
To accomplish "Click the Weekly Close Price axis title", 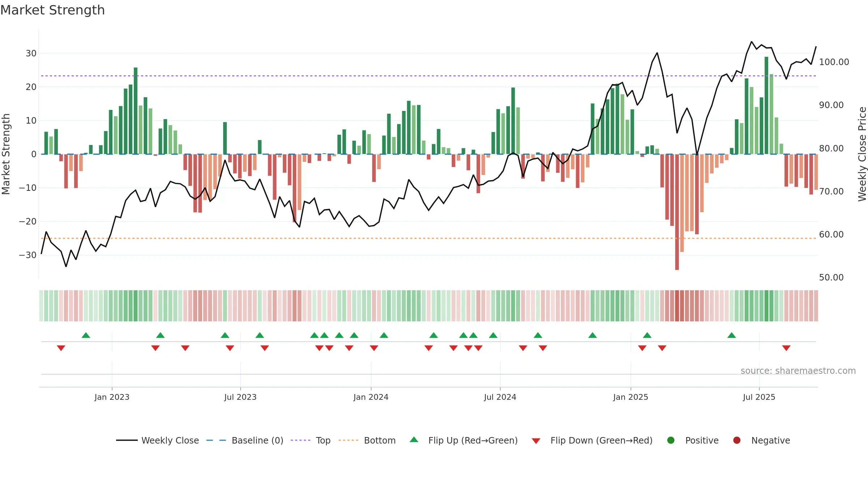I will tap(862, 154).
